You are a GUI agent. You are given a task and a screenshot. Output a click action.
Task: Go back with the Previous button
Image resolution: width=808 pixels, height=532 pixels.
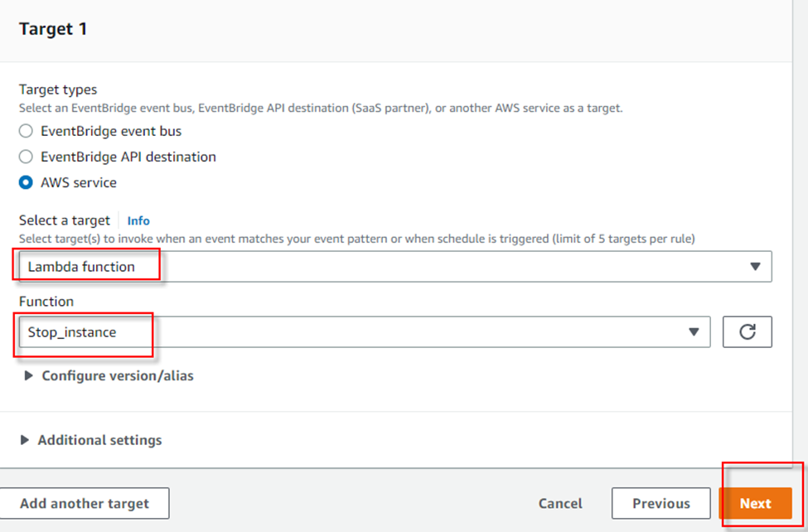[x=661, y=503]
